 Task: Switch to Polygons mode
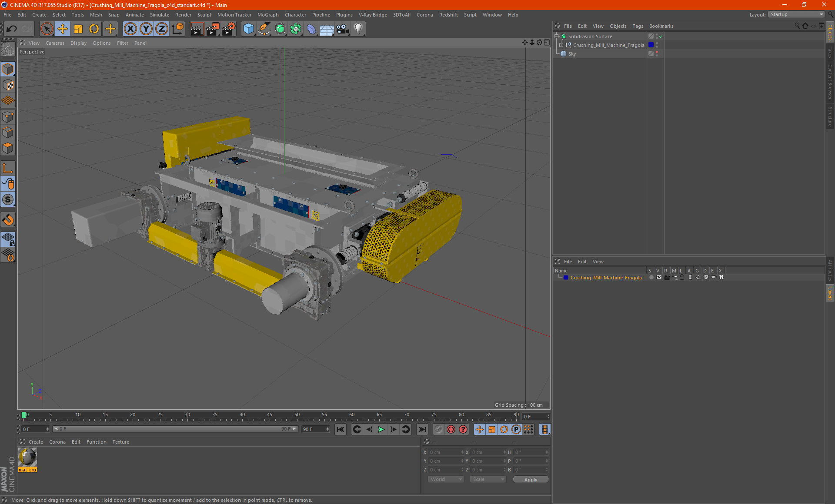click(8, 148)
